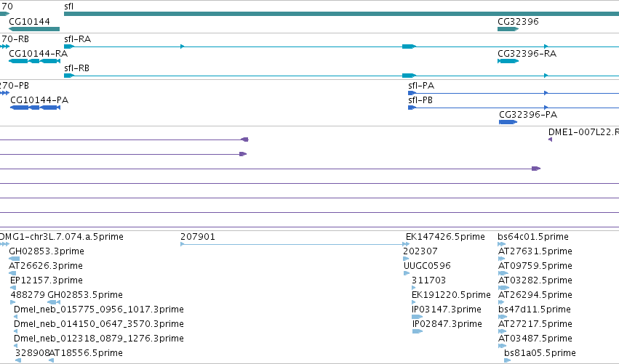This screenshot has height=364, width=619.
Task: Click the 488279 EST label
Action: point(27,295)
